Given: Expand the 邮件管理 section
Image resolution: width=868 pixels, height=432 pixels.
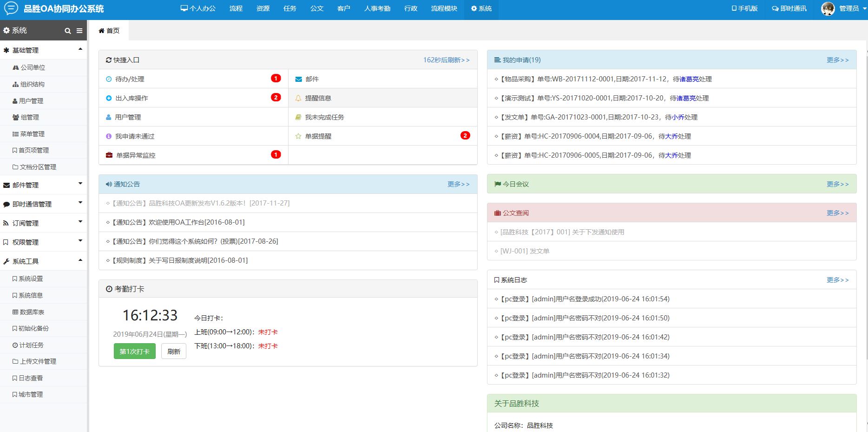Looking at the screenshot, I should click(x=43, y=185).
